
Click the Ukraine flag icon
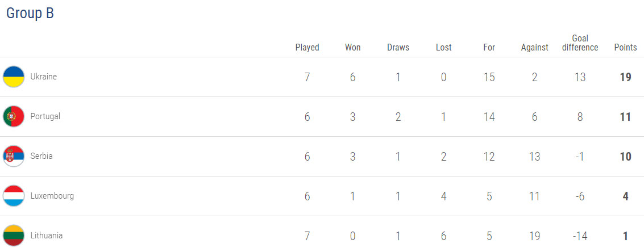point(13,77)
